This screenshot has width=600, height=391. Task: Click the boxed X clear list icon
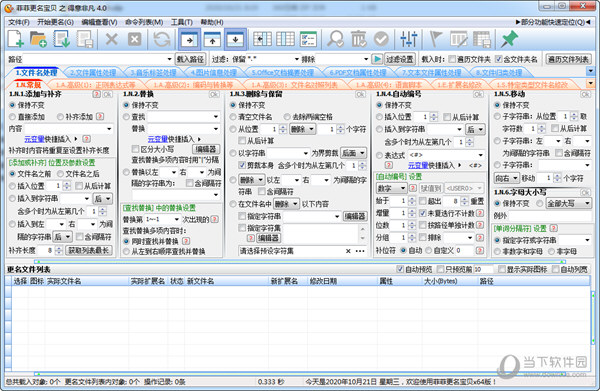(x=134, y=39)
